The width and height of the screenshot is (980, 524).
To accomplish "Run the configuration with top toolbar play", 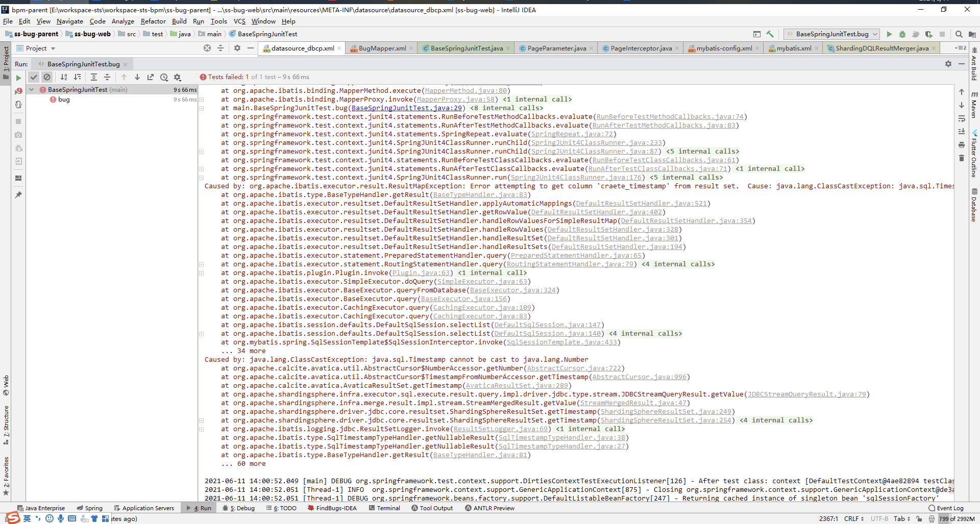I will pyautogui.click(x=889, y=34).
